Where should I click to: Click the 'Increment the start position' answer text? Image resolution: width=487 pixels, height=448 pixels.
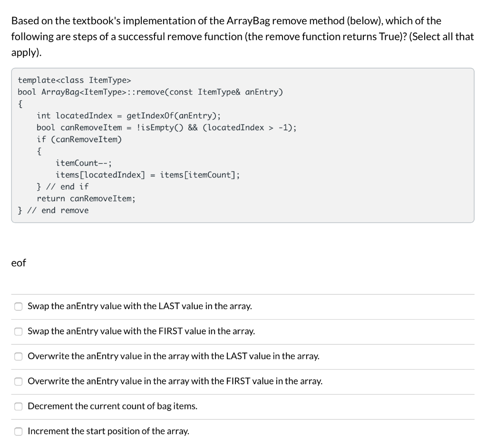(x=108, y=431)
